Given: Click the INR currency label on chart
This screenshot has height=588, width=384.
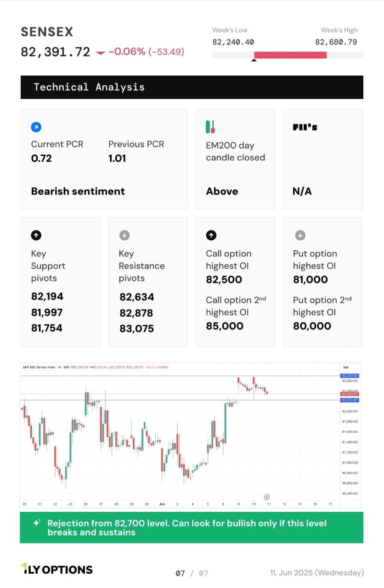Looking at the screenshot, I should (x=345, y=367).
